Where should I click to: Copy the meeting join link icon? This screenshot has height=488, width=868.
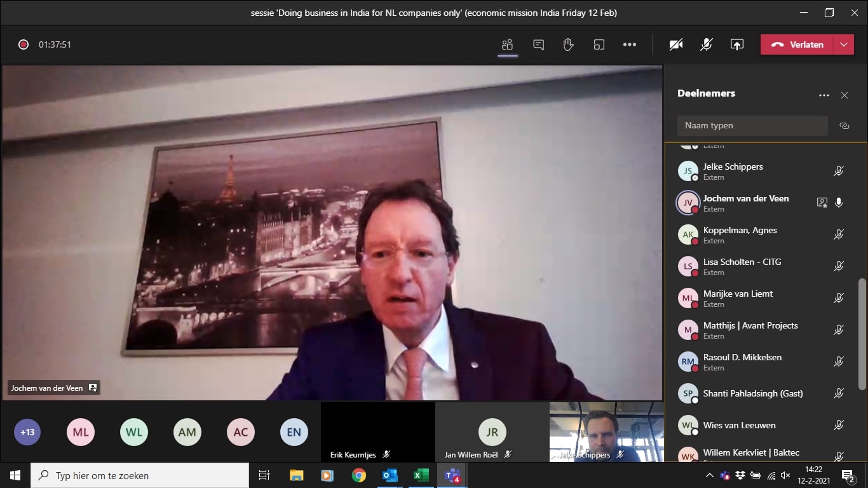click(844, 126)
